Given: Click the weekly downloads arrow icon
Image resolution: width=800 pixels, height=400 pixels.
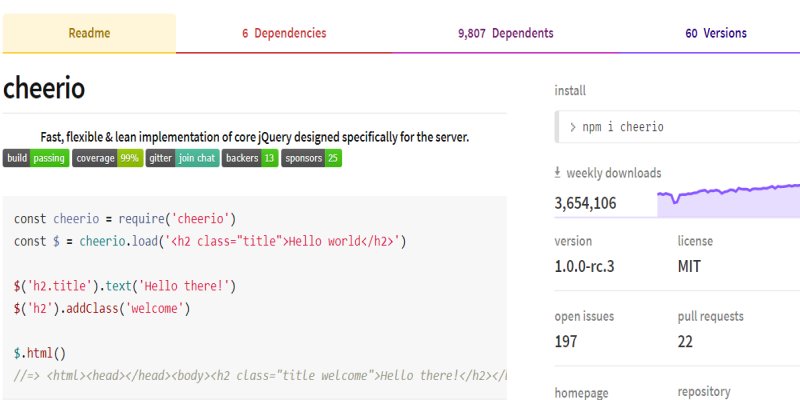Looking at the screenshot, I should point(558,173).
